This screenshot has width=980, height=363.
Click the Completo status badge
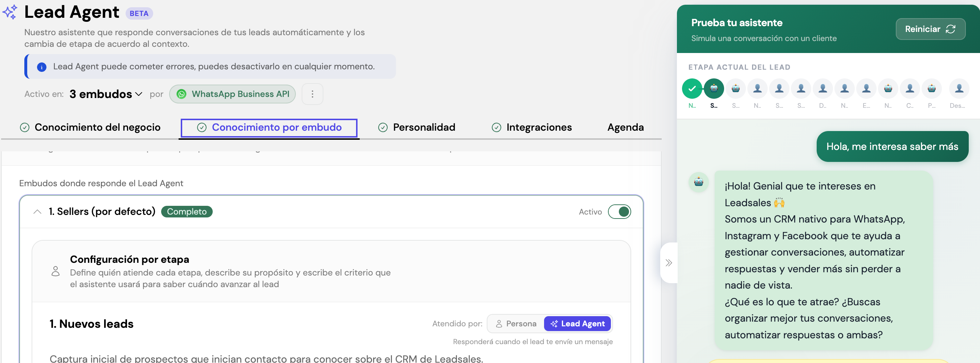187,212
